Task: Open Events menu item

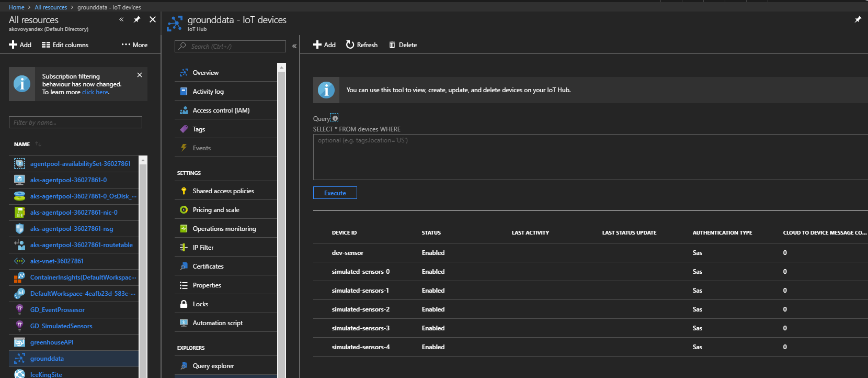Action: click(x=226, y=148)
